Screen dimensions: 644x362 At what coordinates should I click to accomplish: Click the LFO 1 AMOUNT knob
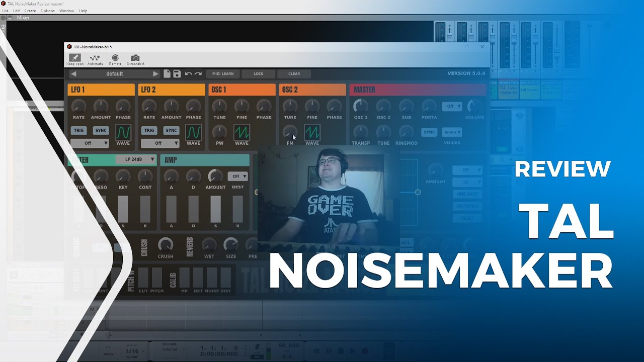(x=101, y=106)
